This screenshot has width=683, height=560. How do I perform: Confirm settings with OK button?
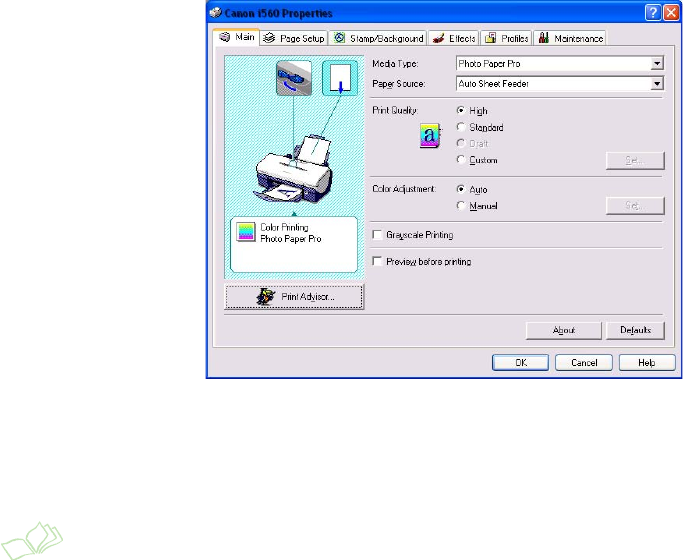pos(521,363)
